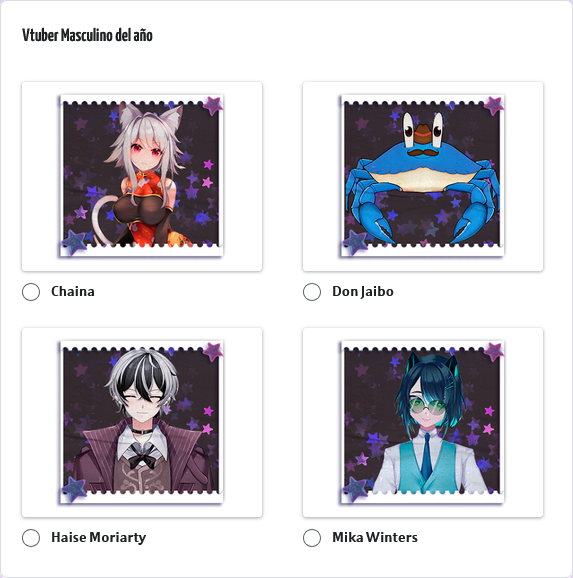The width and height of the screenshot is (573, 578).
Task: Open Chaina's white-haired catgirl portrait
Action: [142, 176]
